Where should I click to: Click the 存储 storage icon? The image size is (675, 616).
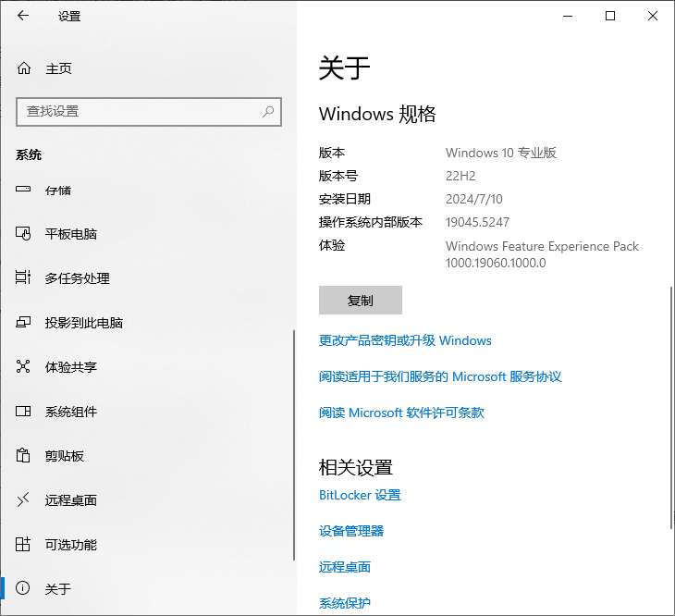[23, 189]
